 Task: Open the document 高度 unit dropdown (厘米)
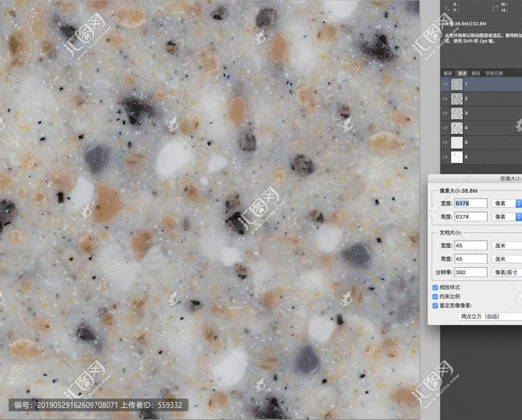coord(507,259)
